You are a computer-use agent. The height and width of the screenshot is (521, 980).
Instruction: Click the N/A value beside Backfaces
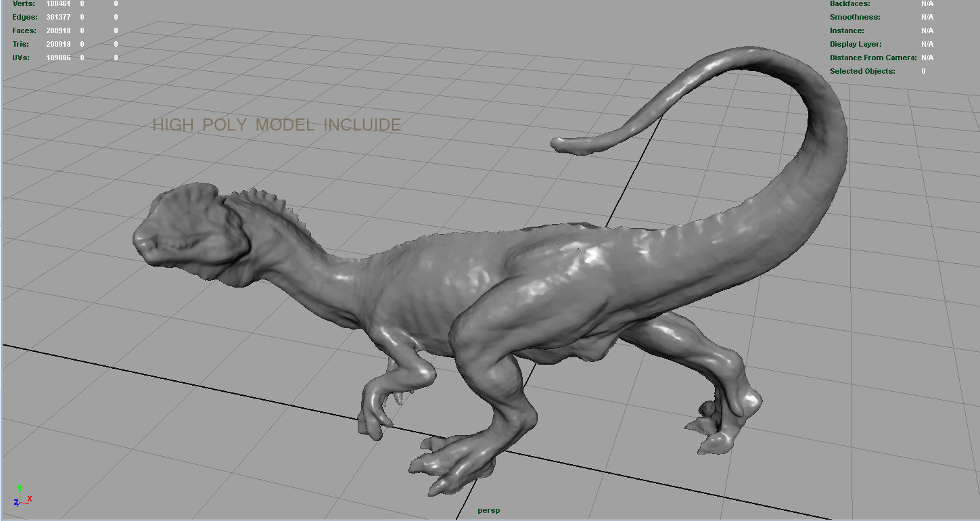tap(927, 3)
